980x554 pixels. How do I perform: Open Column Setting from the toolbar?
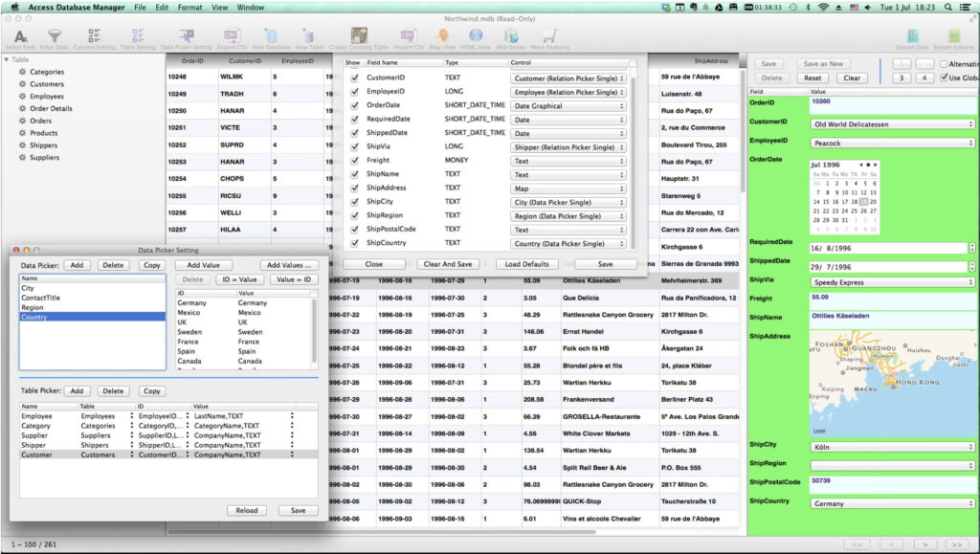click(x=94, y=38)
